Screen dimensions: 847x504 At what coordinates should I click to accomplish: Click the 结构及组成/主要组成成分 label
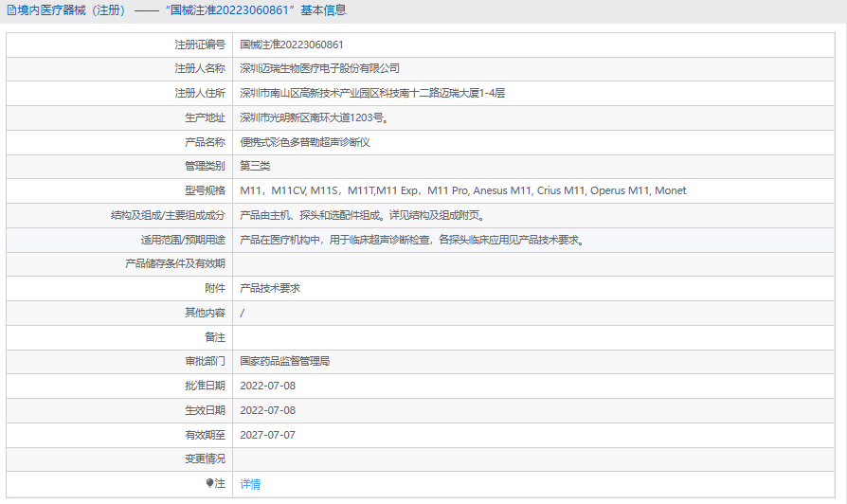coord(168,215)
